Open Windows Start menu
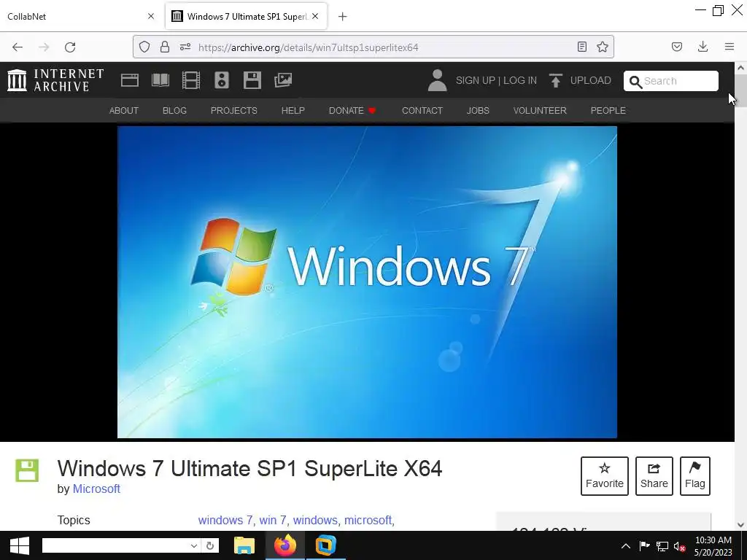Screen dimensions: 747x560 pyautogui.click(x=20, y=545)
